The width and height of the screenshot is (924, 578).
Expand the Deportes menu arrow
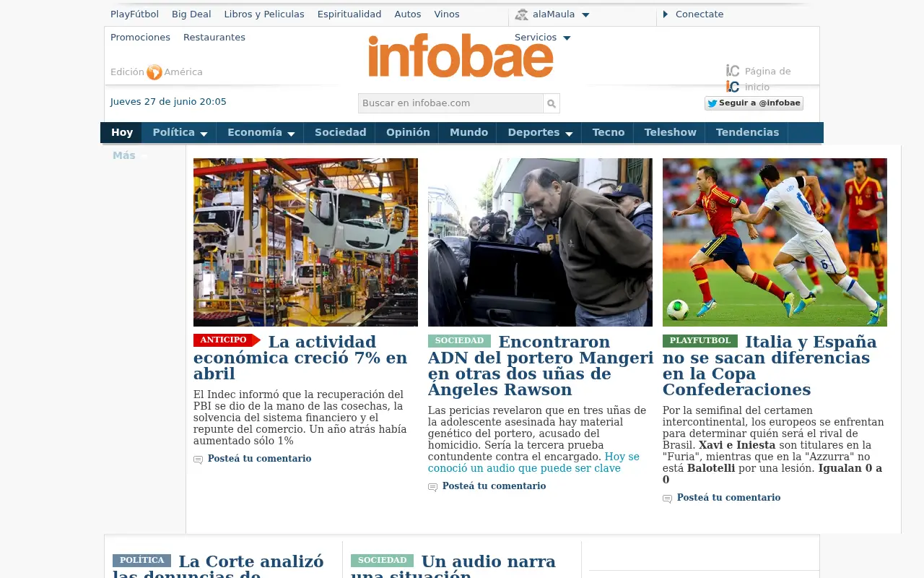569,134
